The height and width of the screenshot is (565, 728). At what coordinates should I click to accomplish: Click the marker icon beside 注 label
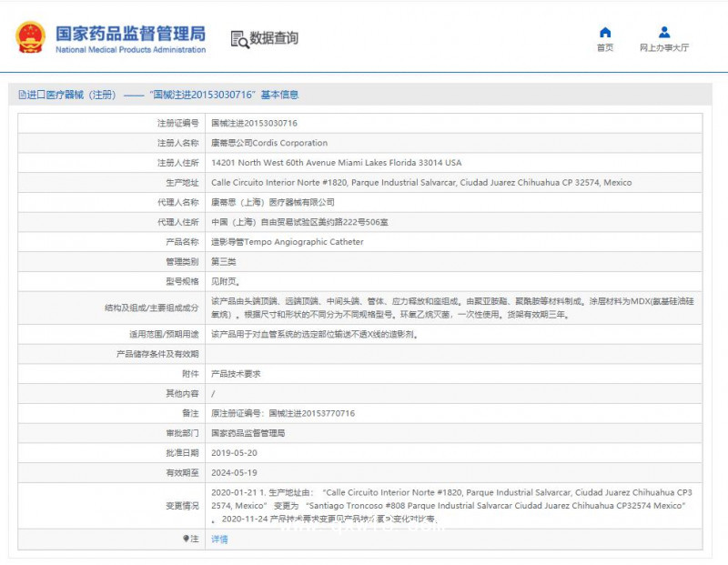pos(187,539)
